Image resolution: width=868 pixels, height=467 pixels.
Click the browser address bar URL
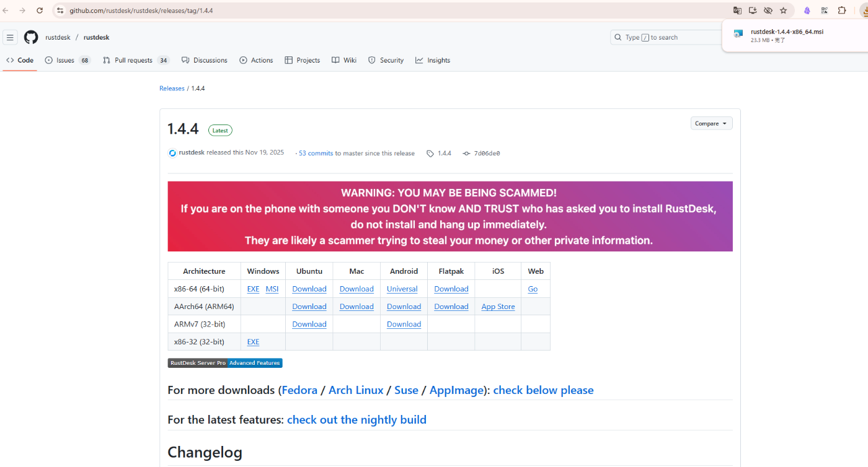pyautogui.click(x=141, y=11)
